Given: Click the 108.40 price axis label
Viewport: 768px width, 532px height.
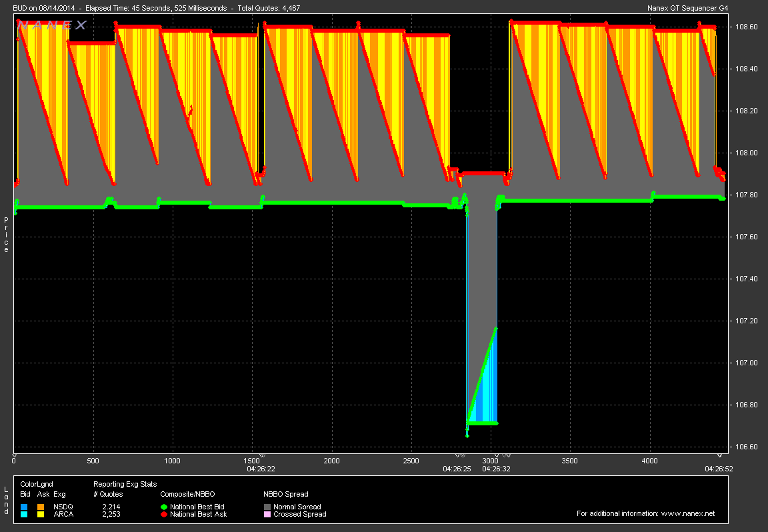Looking at the screenshot, I should [747, 69].
